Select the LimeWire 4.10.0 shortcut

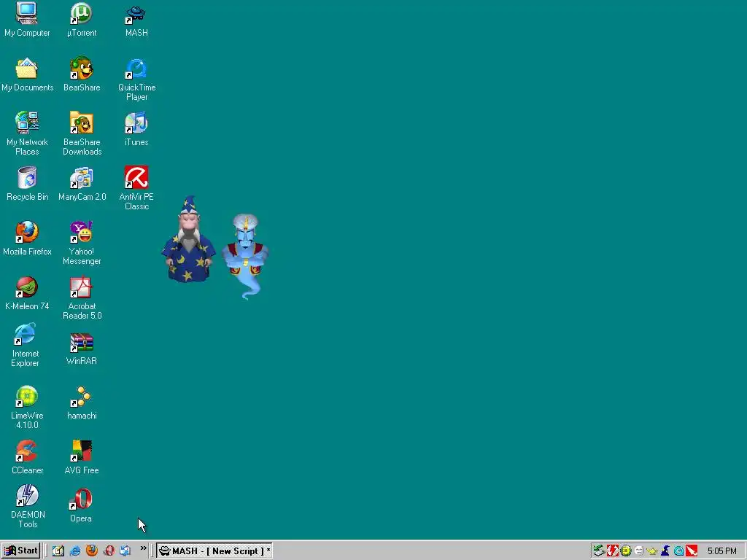coord(27,408)
